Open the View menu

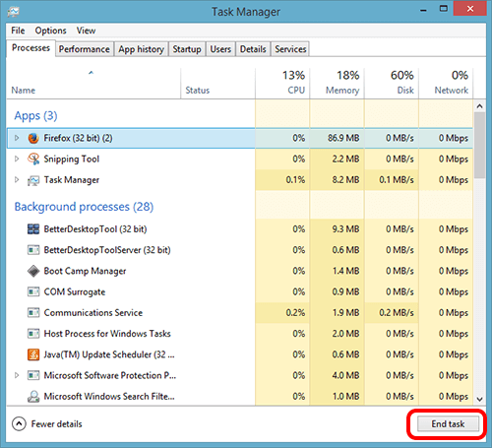point(86,31)
